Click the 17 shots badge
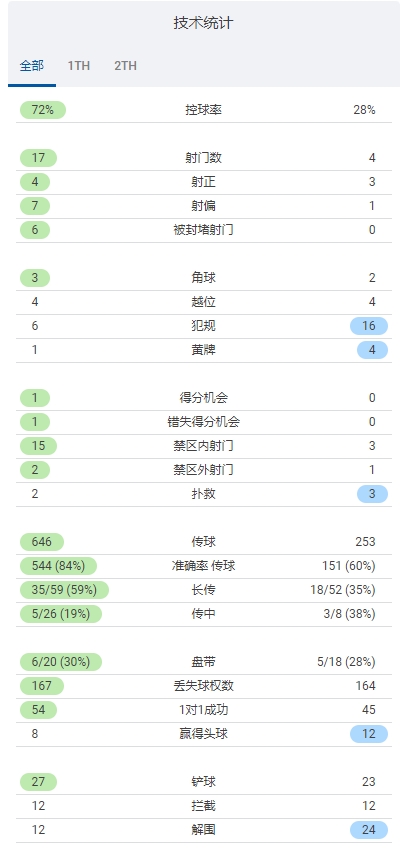The width and height of the screenshot is (406, 852). click(38, 158)
